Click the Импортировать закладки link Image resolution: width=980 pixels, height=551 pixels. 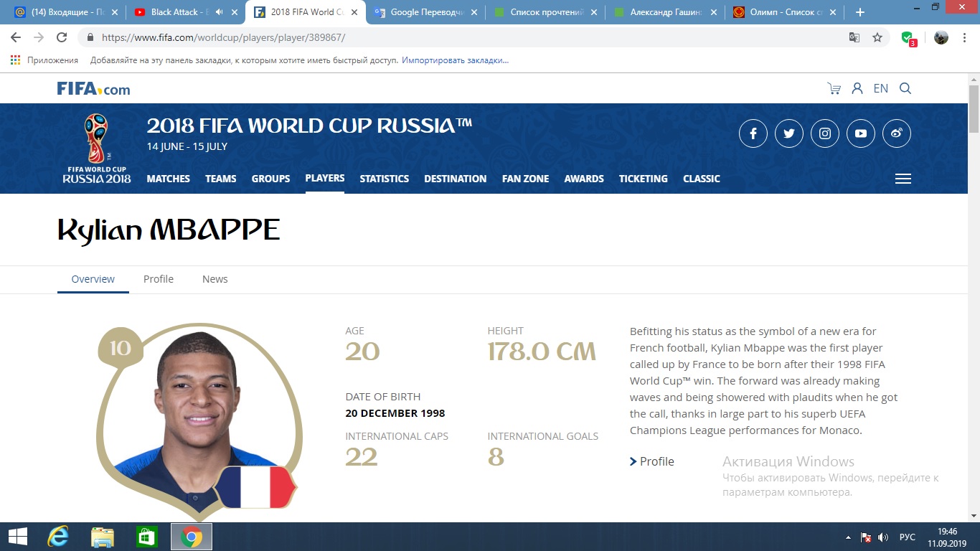[x=456, y=60]
